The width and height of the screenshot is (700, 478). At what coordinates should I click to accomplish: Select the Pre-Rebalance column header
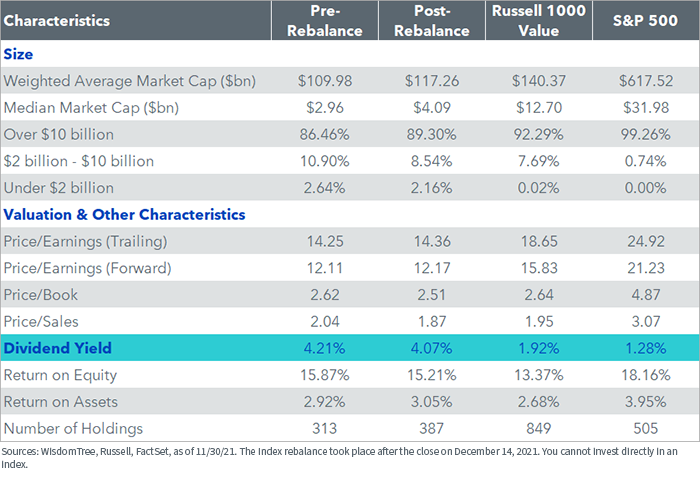point(325,21)
